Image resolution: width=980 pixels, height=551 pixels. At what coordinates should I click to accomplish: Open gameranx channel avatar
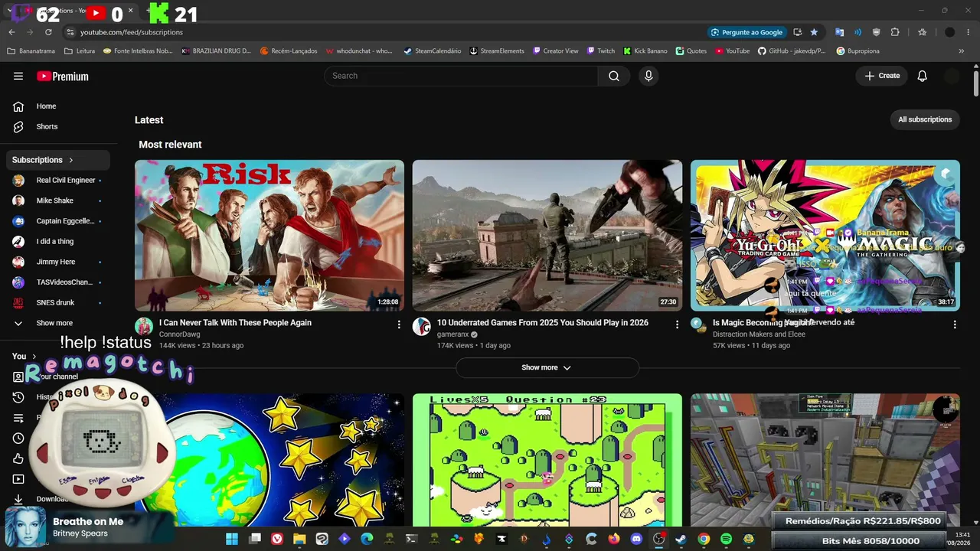point(422,327)
